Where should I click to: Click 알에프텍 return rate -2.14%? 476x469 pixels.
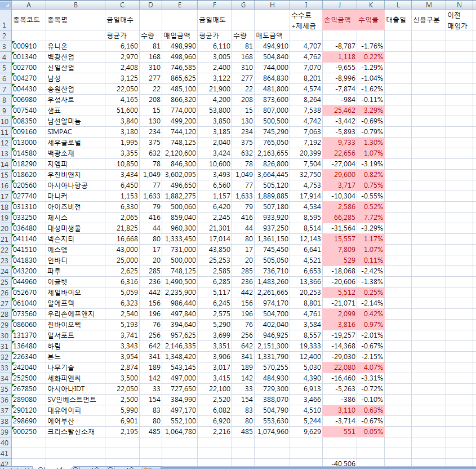tap(371, 303)
